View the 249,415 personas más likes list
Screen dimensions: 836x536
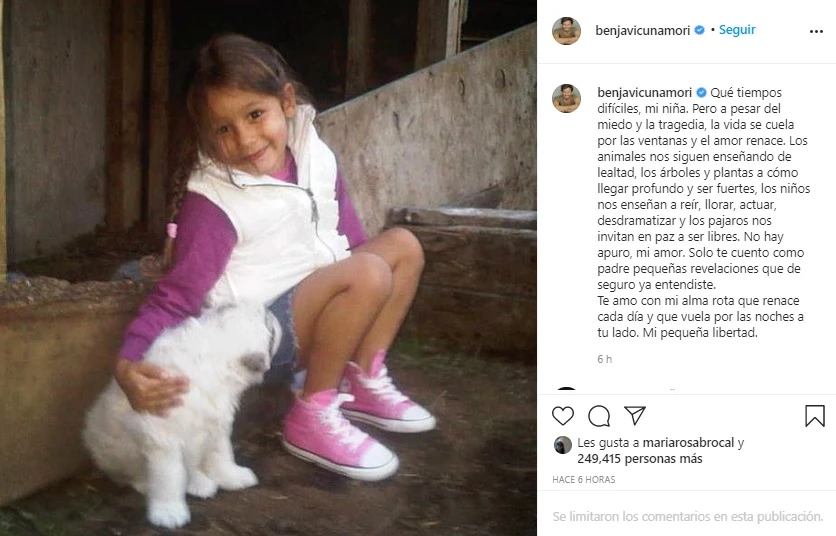pyautogui.click(x=640, y=459)
